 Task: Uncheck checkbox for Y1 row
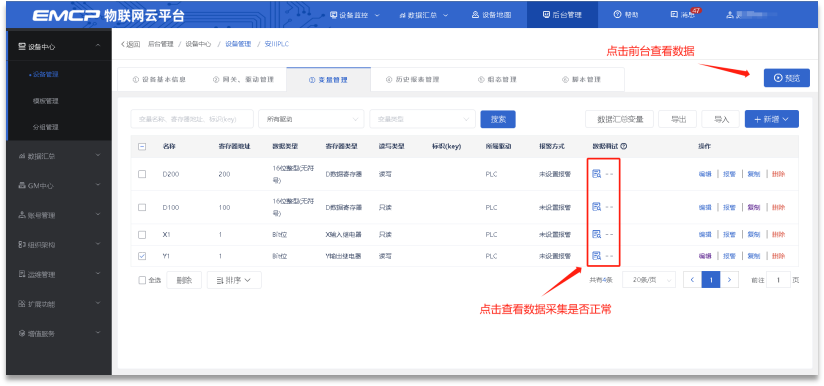coord(142,256)
